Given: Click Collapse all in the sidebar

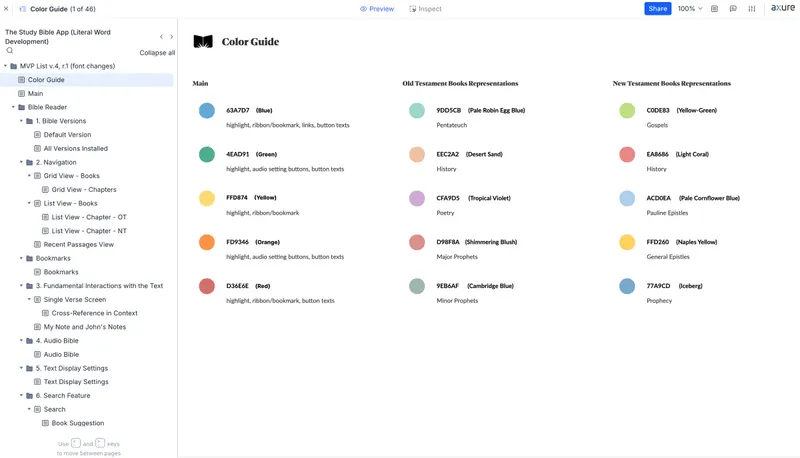Looking at the screenshot, I should (x=157, y=53).
